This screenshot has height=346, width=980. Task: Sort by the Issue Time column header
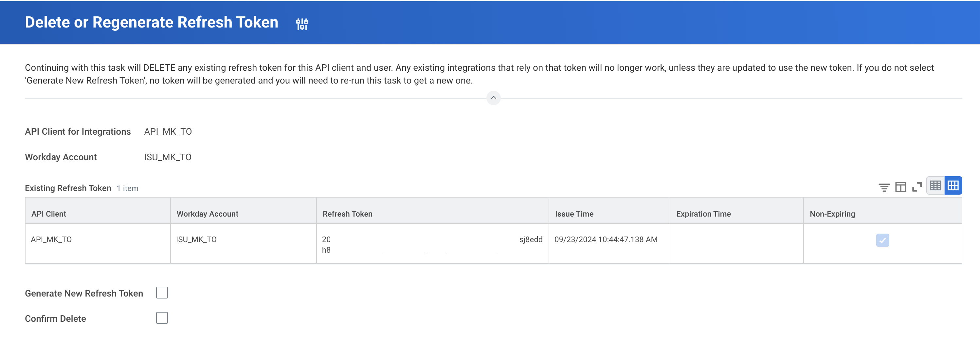574,214
